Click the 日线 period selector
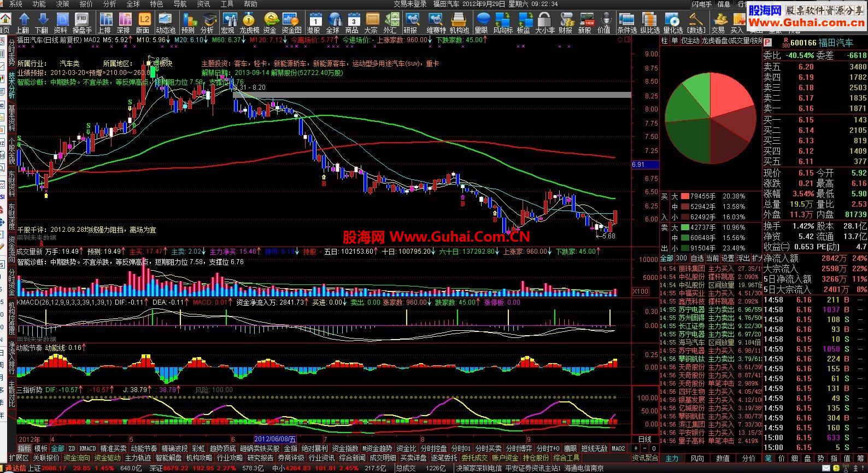868x473 pixels. tap(645, 439)
